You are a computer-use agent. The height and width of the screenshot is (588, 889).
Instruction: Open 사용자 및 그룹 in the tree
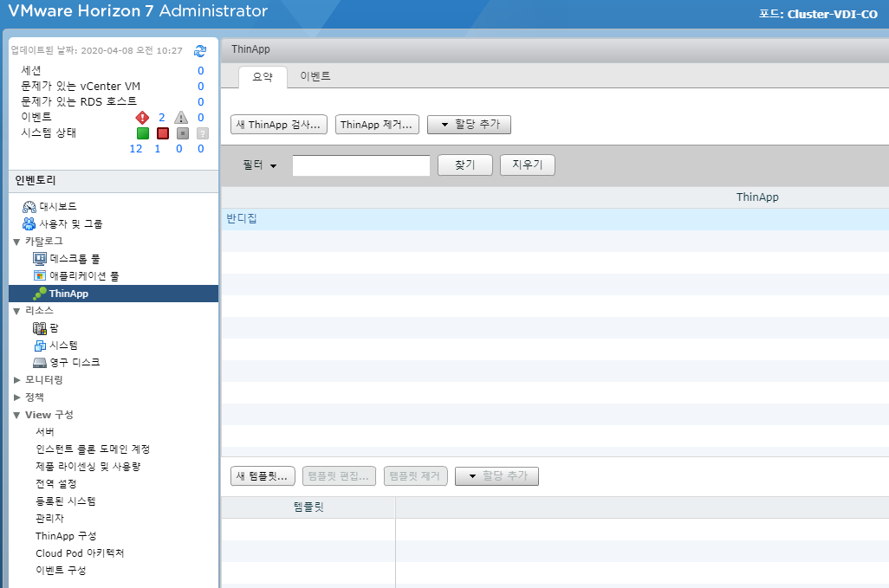(x=71, y=223)
